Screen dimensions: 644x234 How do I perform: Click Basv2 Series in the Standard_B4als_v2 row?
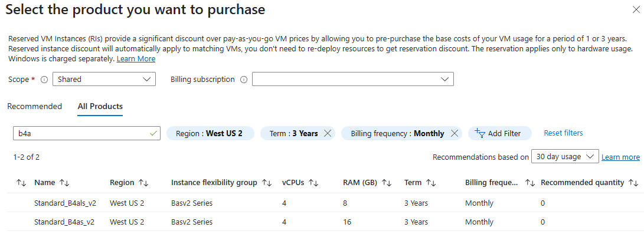pos(192,203)
